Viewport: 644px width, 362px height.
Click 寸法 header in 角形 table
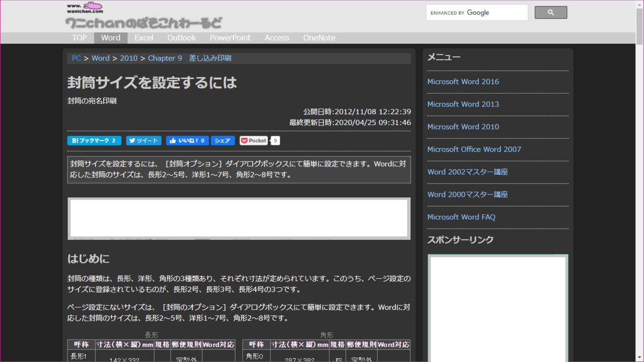pyautogui.click(x=299, y=344)
